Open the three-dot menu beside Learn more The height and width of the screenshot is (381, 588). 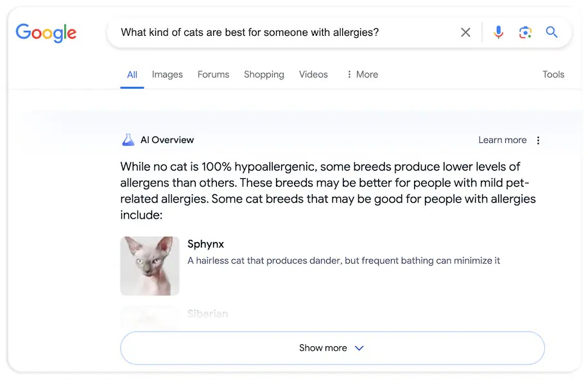539,140
